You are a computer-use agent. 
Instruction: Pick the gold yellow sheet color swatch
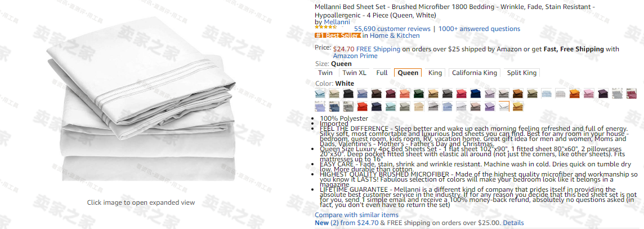[x=518, y=106]
